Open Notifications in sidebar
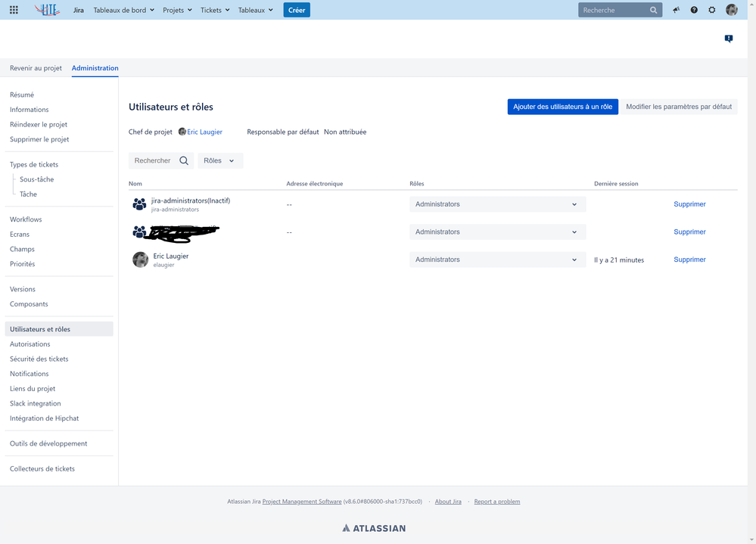Viewport: 756px width, 544px height. (x=29, y=374)
